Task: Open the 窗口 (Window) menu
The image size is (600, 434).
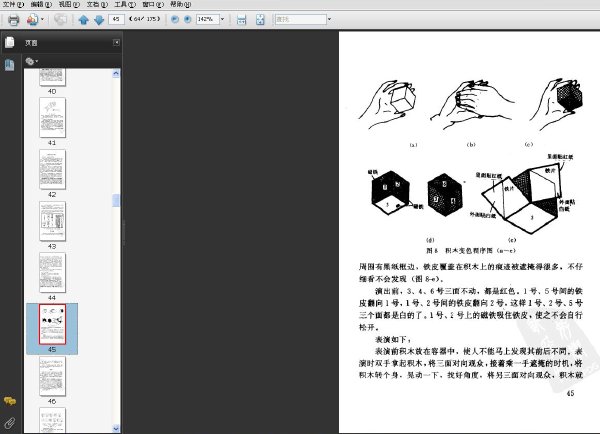Action: (x=153, y=4)
